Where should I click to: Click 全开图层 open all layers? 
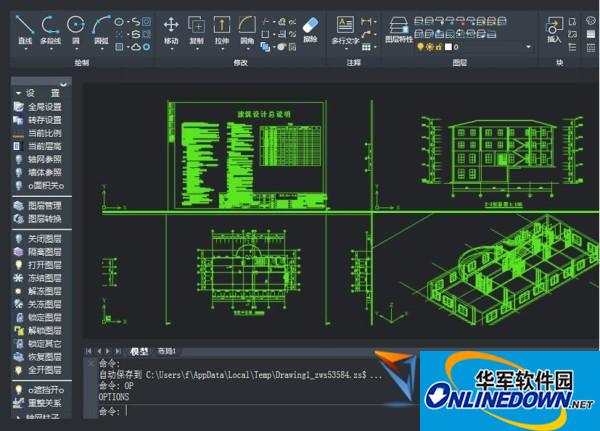[38, 370]
